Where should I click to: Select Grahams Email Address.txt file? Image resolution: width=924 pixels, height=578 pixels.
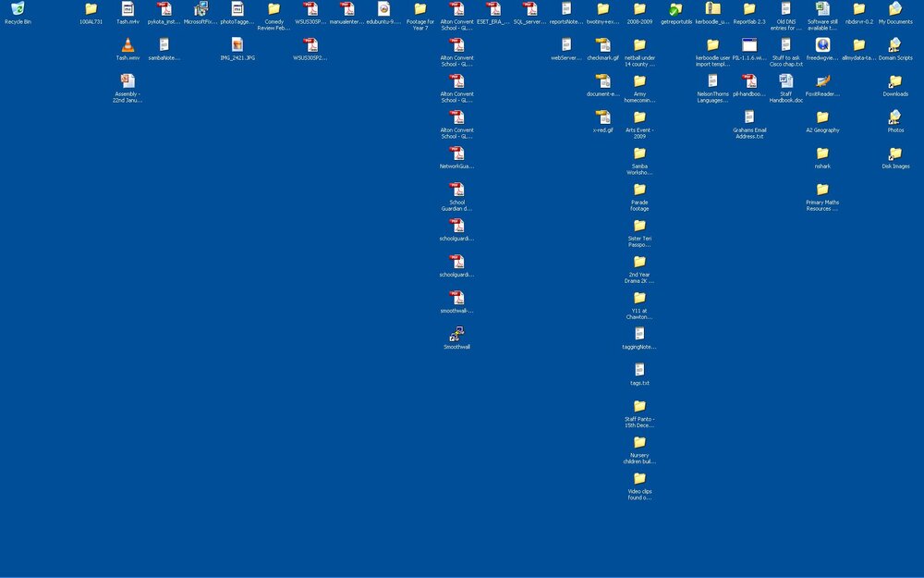pyautogui.click(x=749, y=117)
